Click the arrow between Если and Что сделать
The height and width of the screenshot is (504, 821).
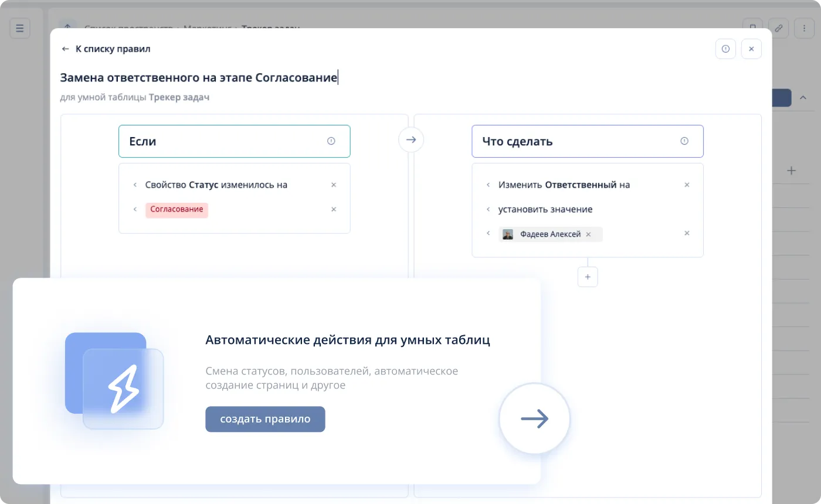point(411,140)
